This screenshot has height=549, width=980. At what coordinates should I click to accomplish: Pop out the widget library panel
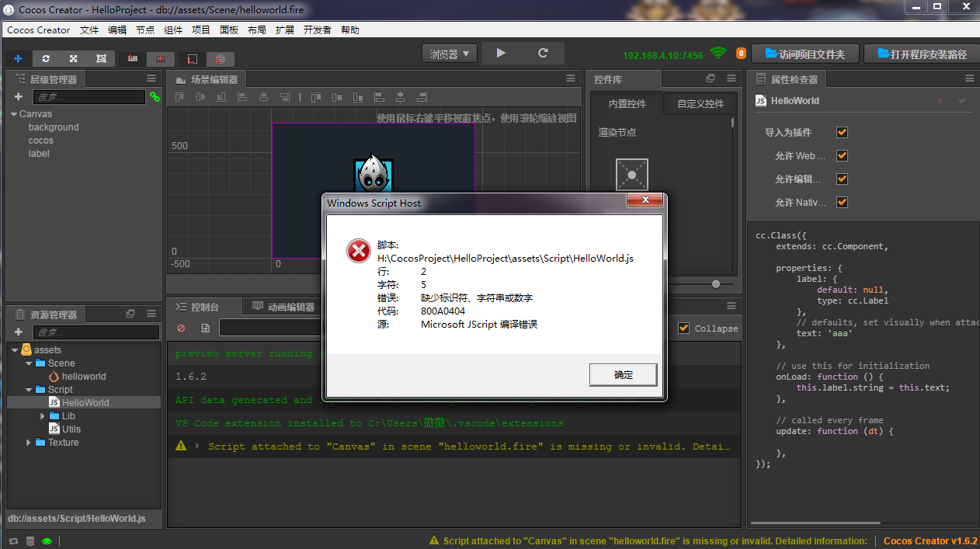(x=711, y=78)
